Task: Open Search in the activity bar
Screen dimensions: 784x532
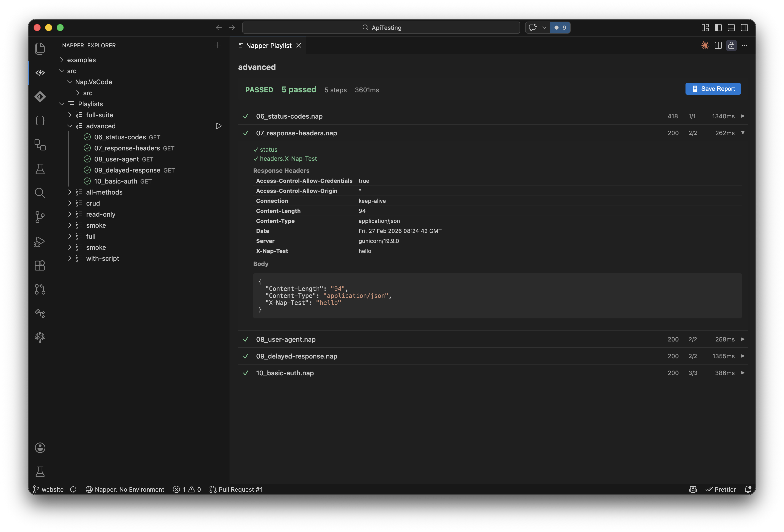Action: click(40, 193)
